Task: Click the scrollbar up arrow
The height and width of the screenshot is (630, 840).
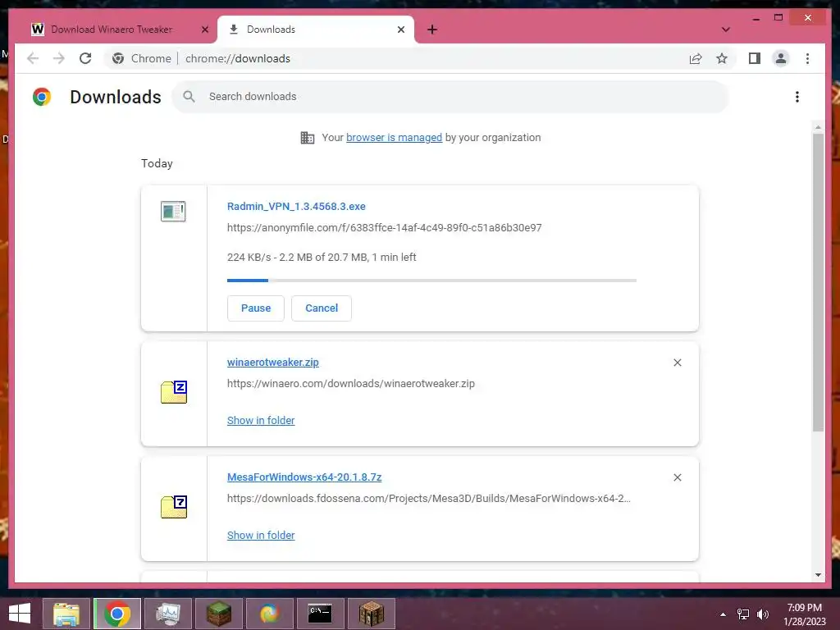Action: click(x=818, y=127)
